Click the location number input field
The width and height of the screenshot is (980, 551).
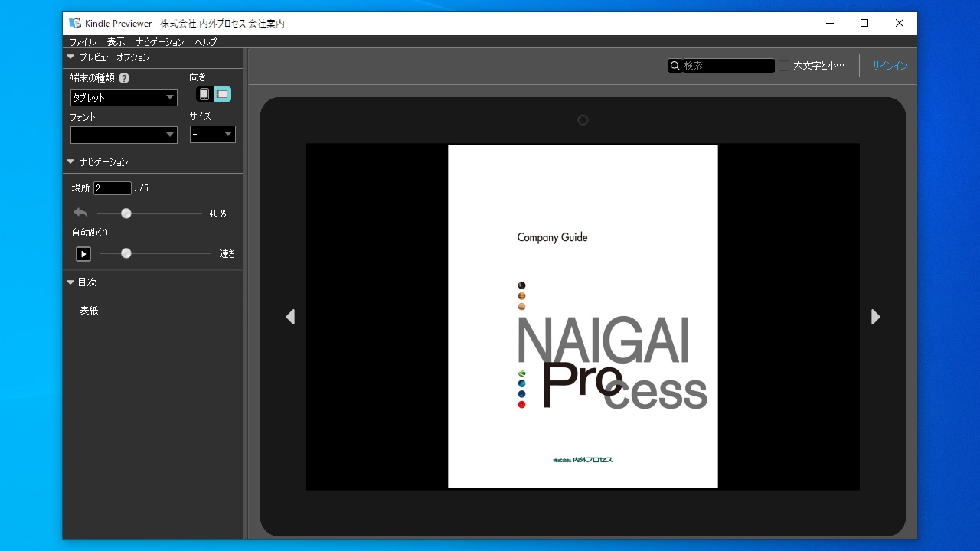(x=113, y=188)
